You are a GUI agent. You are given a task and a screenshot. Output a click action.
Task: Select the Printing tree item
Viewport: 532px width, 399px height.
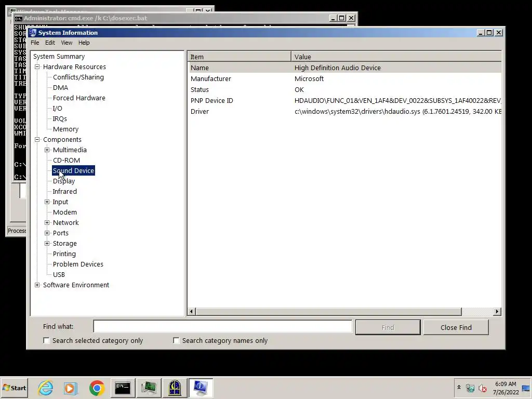coord(64,254)
